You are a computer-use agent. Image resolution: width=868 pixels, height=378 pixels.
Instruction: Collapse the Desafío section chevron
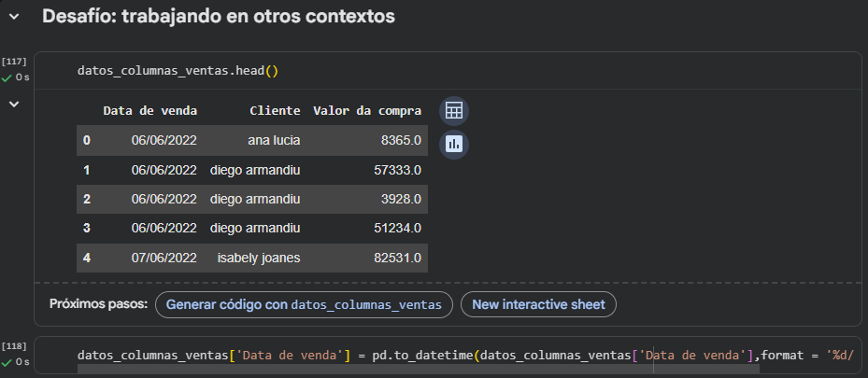pos(14,17)
